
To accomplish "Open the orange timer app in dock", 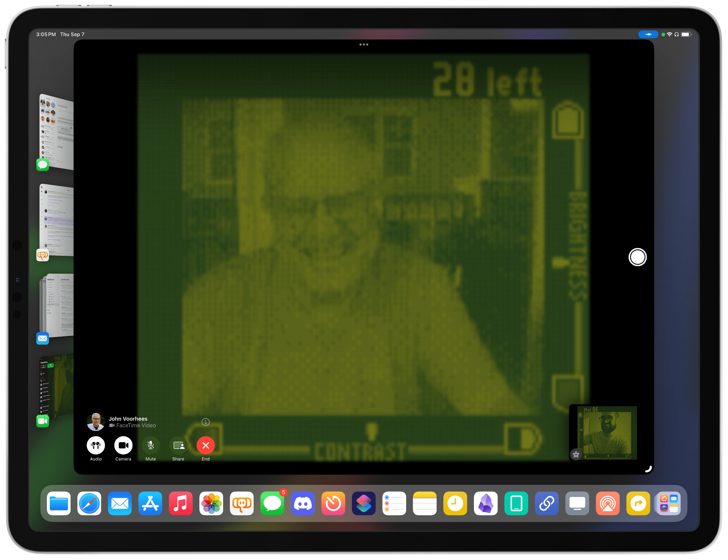I will pos(333,503).
